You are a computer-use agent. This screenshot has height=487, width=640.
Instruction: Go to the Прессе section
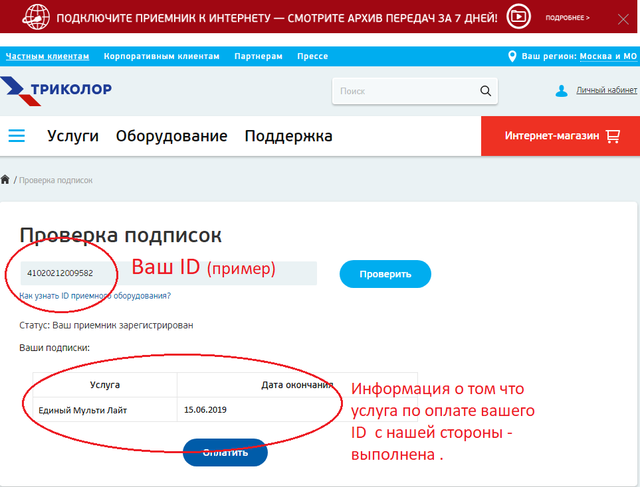[312, 56]
